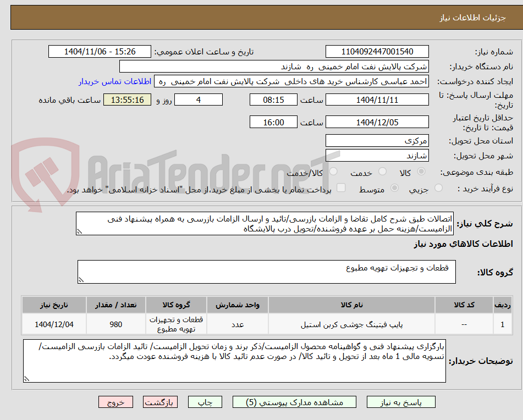
Task: Click the unit cell عدد
Action: (238, 324)
